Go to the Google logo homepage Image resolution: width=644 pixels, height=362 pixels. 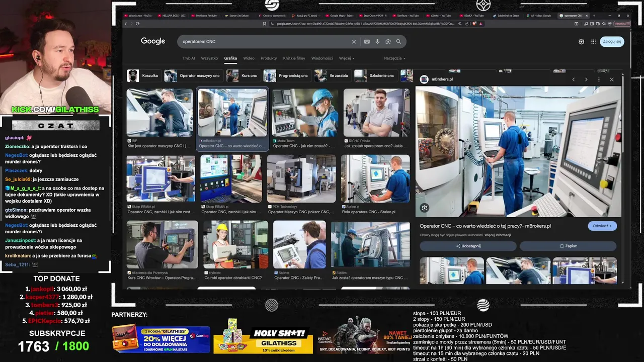click(153, 41)
